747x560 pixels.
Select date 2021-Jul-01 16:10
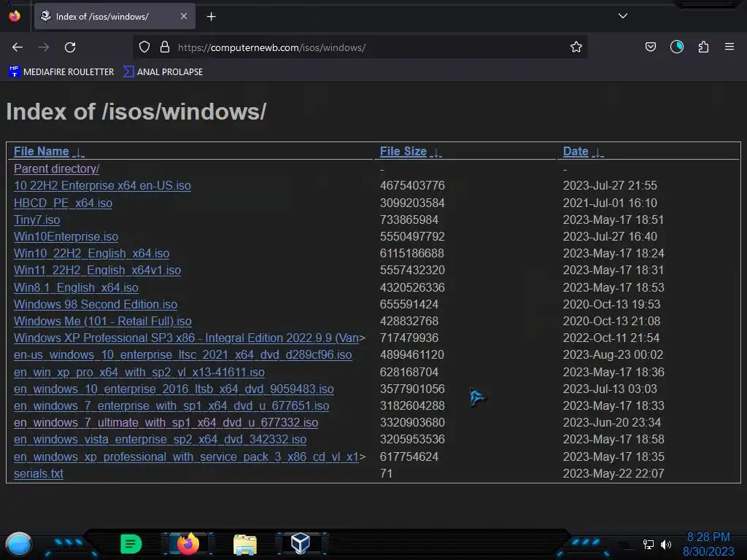point(610,203)
